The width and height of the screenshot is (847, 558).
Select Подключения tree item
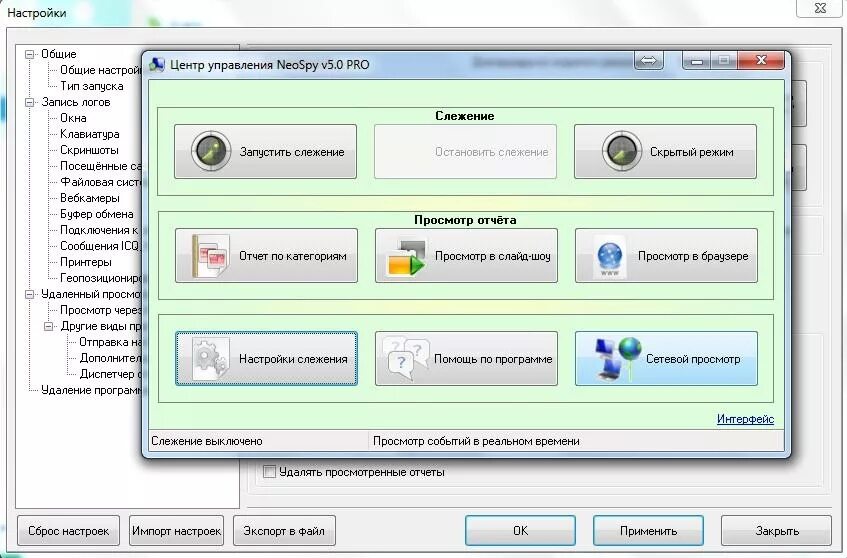[x=99, y=230]
